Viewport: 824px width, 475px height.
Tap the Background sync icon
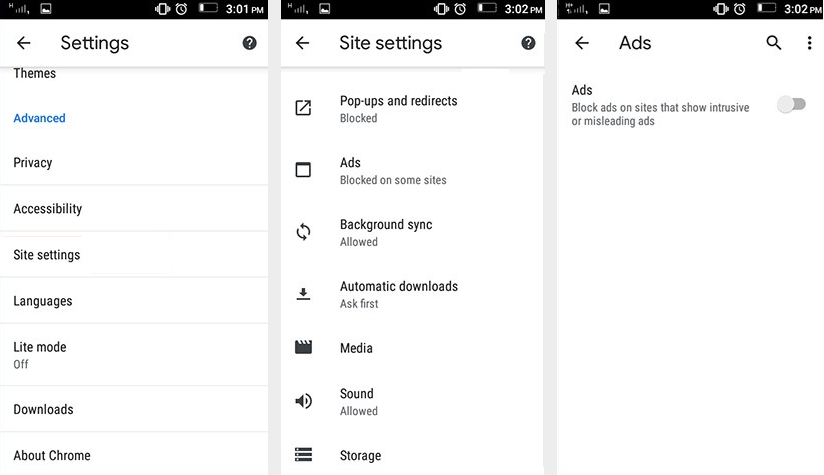click(304, 232)
